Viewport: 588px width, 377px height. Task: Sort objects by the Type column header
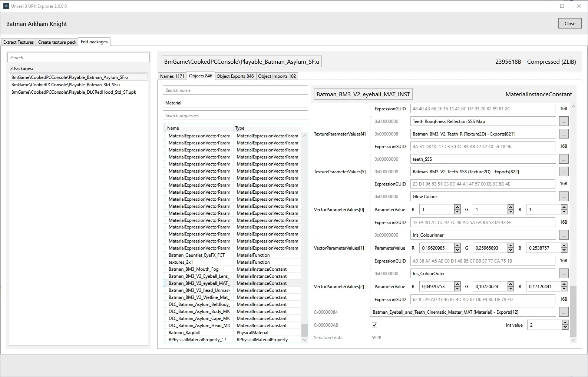click(x=267, y=128)
